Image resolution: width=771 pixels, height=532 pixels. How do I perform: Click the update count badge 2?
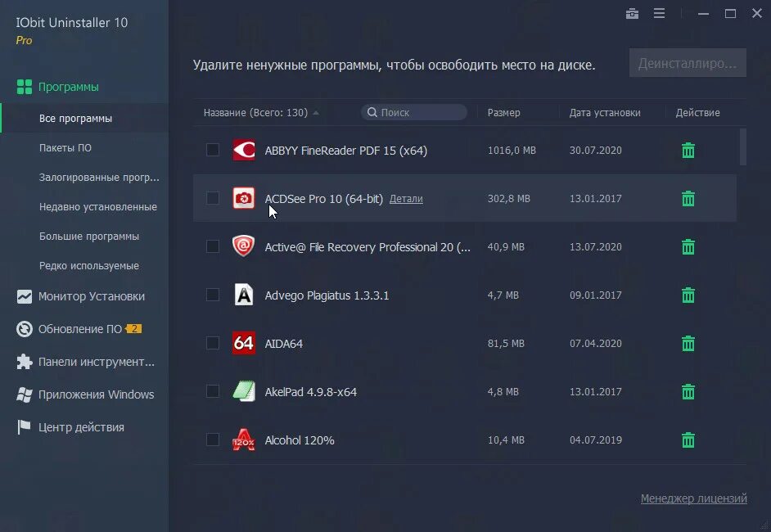click(x=133, y=329)
